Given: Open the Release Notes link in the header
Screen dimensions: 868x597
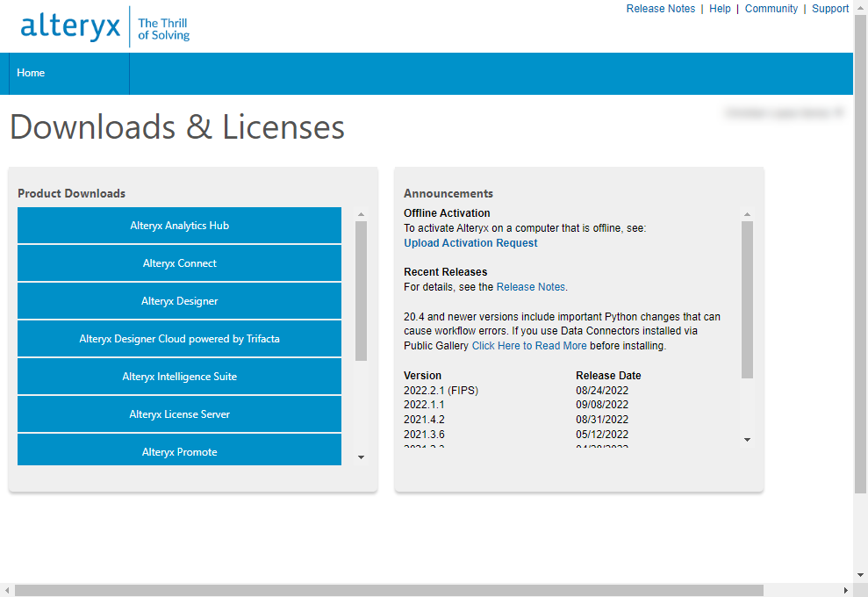Looking at the screenshot, I should pyautogui.click(x=661, y=8).
